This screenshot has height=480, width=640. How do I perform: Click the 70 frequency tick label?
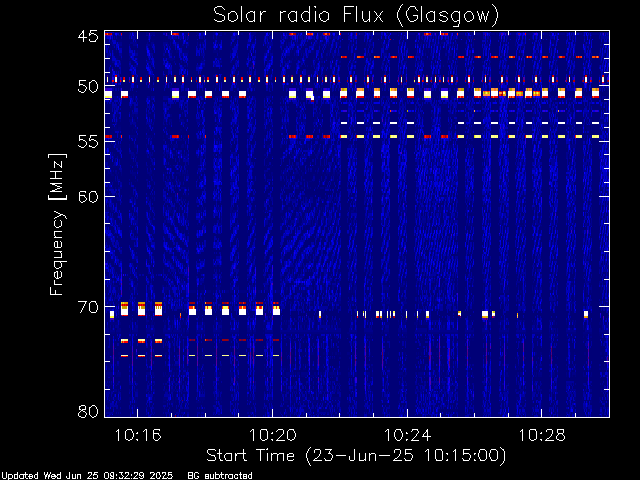(x=88, y=307)
